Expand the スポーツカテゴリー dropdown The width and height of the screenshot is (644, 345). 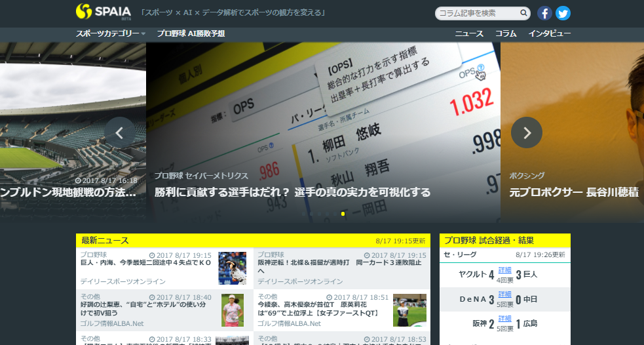(x=111, y=33)
